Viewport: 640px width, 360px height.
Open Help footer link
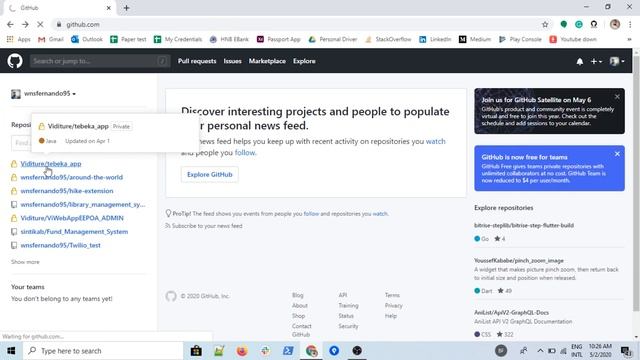coord(391,316)
